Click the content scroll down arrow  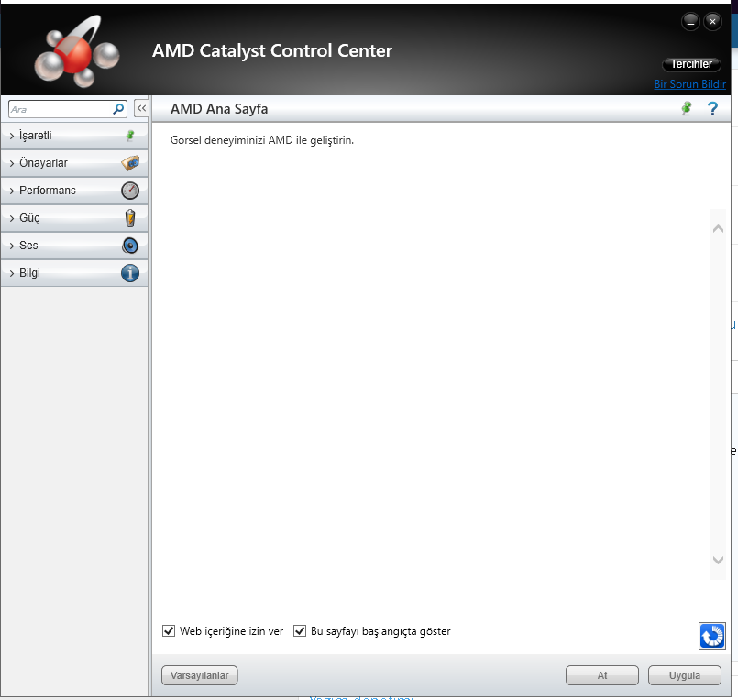tap(718, 560)
